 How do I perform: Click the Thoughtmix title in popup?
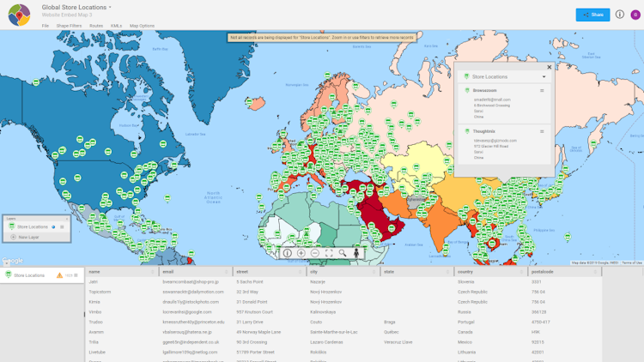(483, 131)
